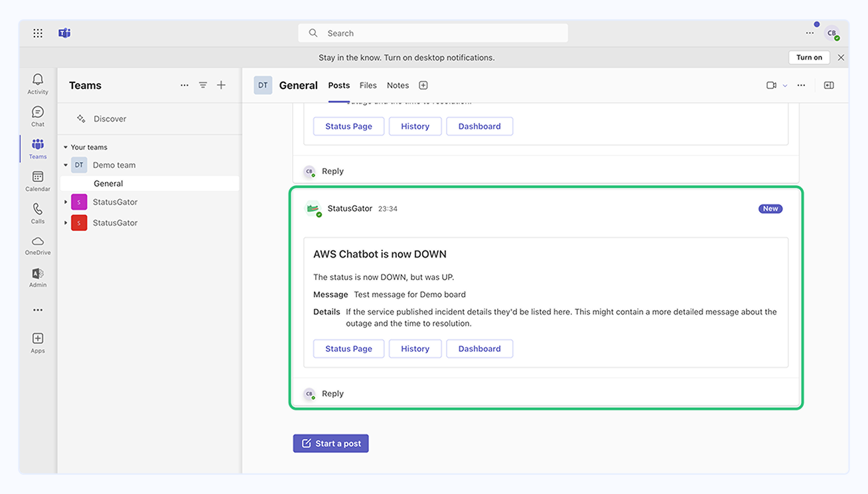Click the StatusGator sender name
Viewport: 868px width, 494px height.
350,208
